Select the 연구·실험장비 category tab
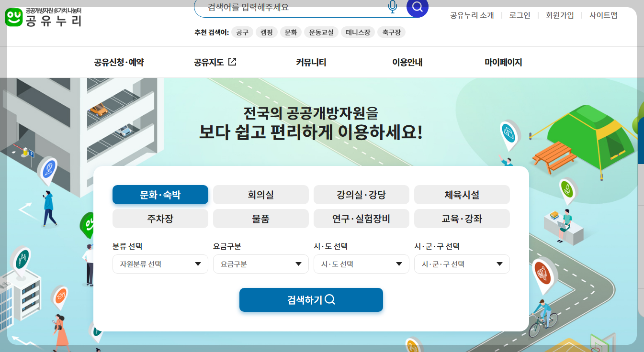Image resolution: width=644 pixels, height=352 pixels. click(362, 219)
